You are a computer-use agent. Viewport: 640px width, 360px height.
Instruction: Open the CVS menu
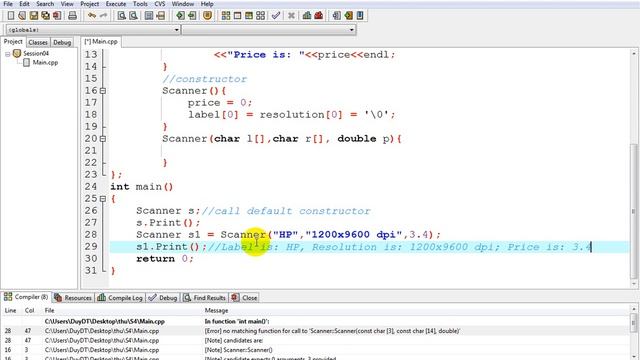pyautogui.click(x=160, y=4)
